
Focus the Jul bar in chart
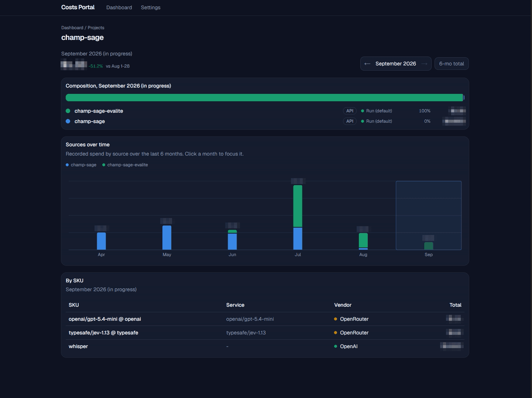coord(298,217)
